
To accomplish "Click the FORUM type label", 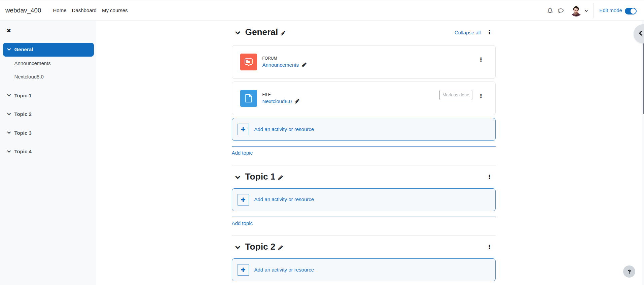I will pyautogui.click(x=270, y=58).
